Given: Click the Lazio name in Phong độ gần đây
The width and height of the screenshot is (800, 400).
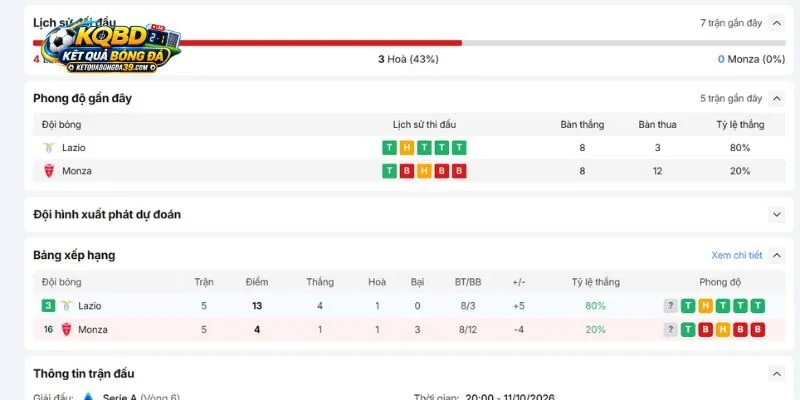Looking at the screenshot, I should pyautogui.click(x=73, y=148).
